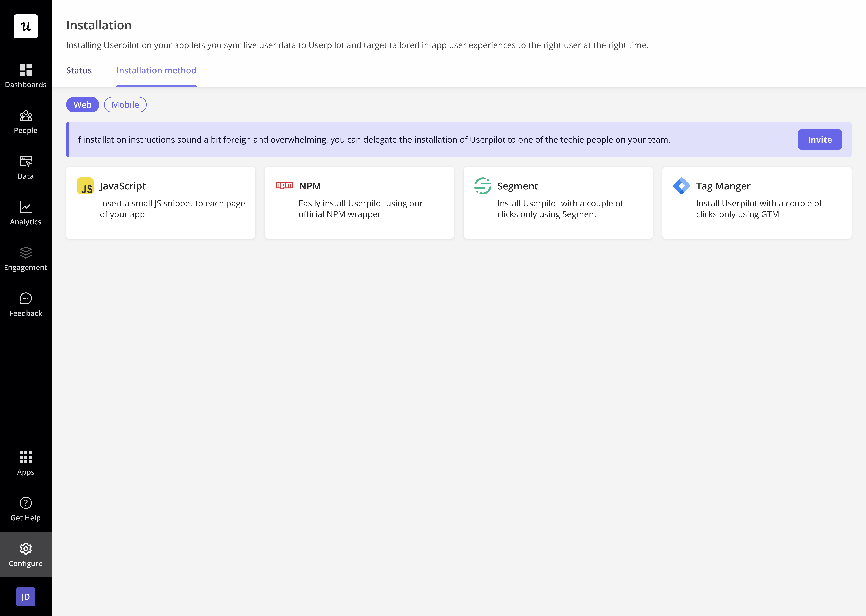Open the Segment installation card title
The height and width of the screenshot is (616, 866).
coord(517,186)
